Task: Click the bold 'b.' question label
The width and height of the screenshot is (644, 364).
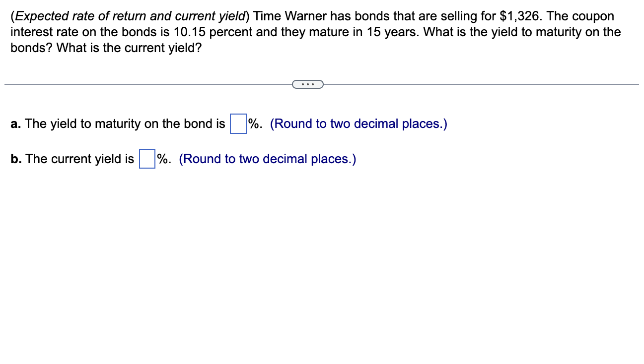Action: click(15, 159)
